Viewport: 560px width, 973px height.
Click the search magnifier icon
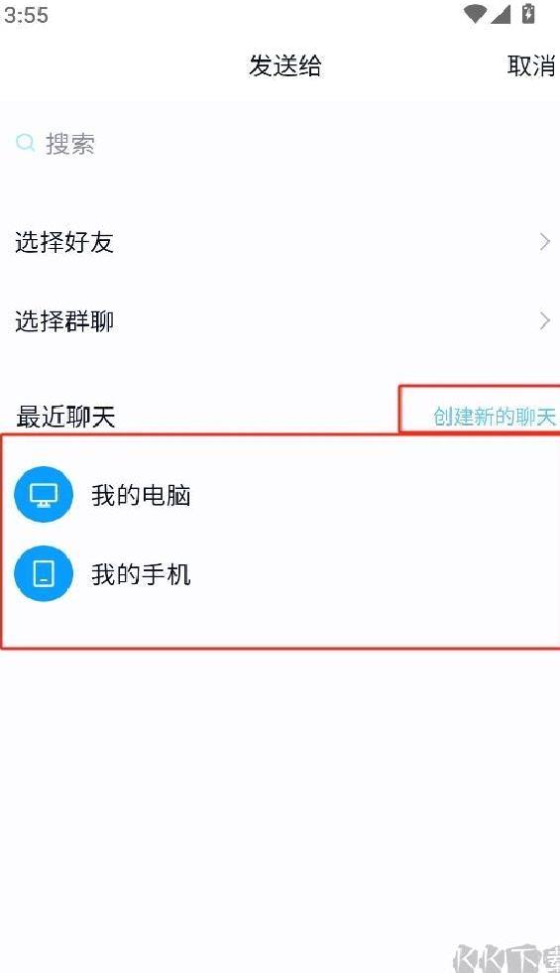pos(25,143)
